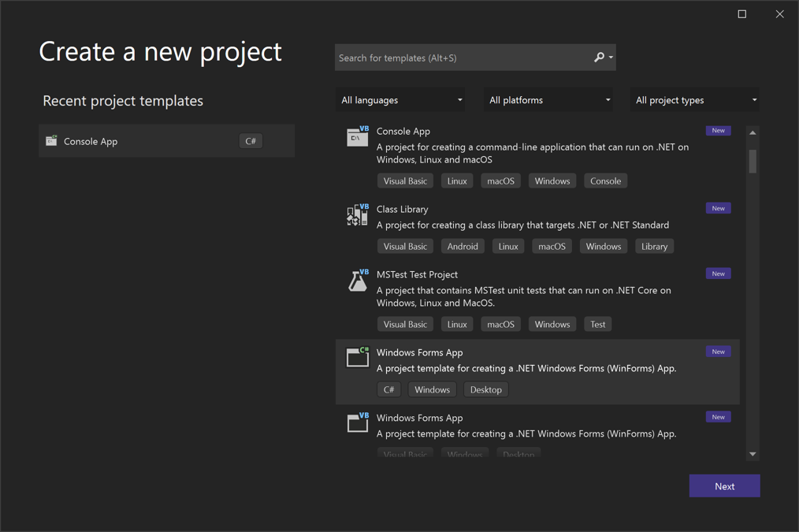Click the C# Windows Forms App icon
Image resolution: width=799 pixels, height=532 pixels.
coord(357,357)
